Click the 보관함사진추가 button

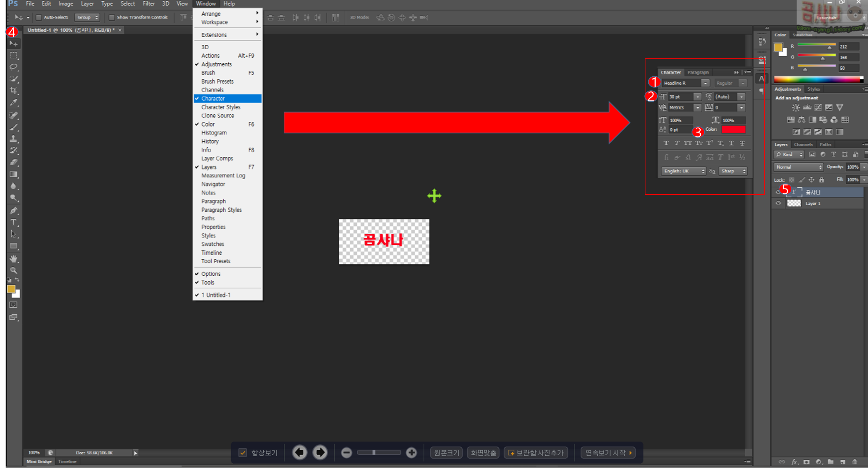tap(536, 453)
